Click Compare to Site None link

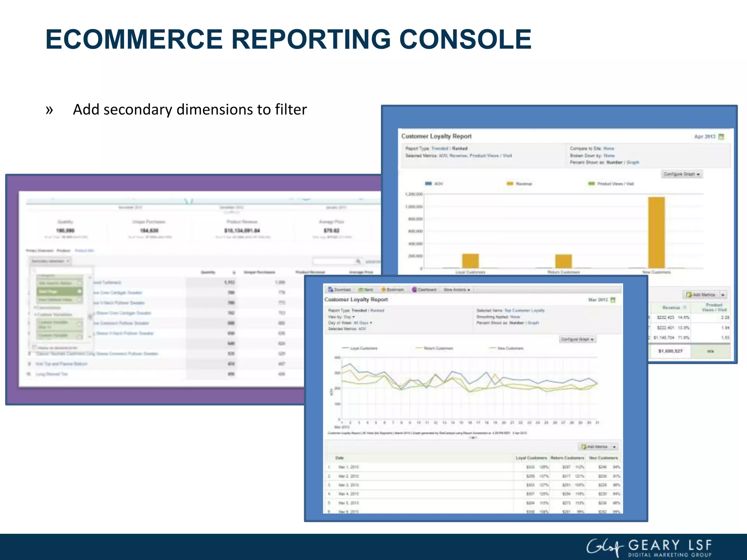[x=609, y=148]
